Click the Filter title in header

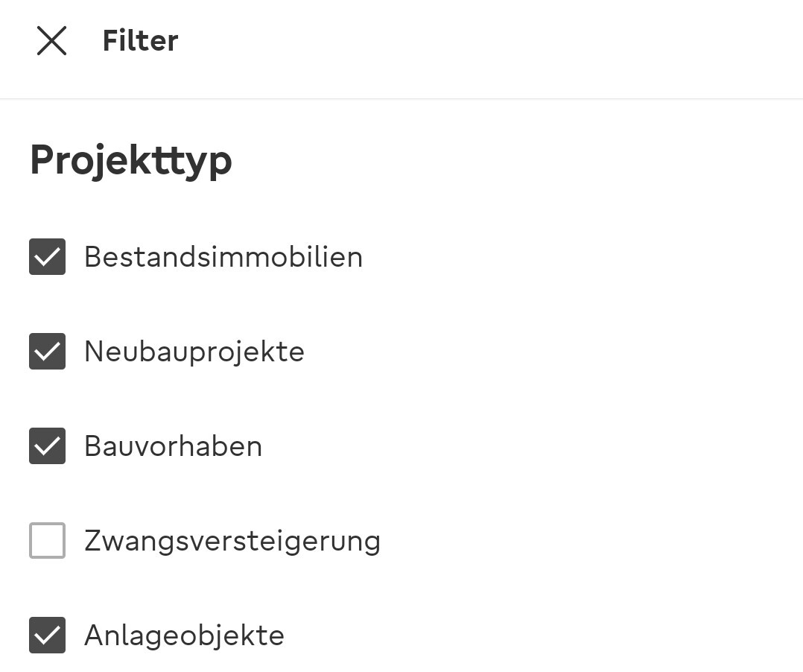(x=140, y=41)
